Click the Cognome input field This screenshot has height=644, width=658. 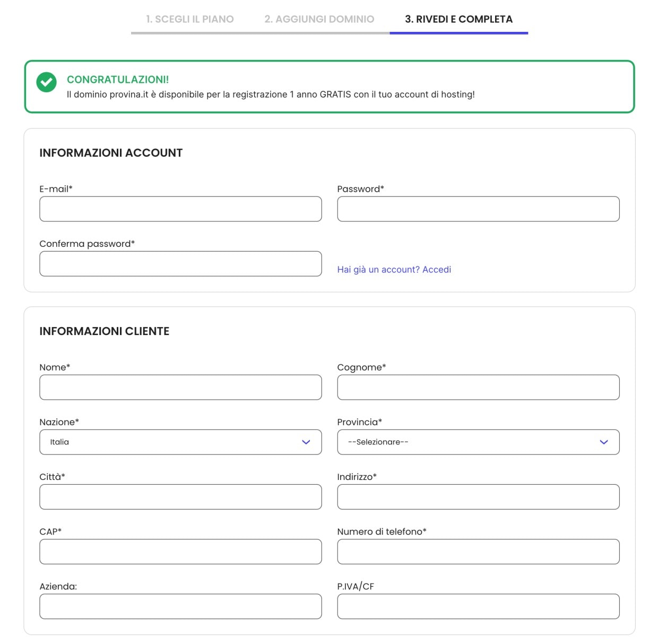pyautogui.click(x=478, y=387)
